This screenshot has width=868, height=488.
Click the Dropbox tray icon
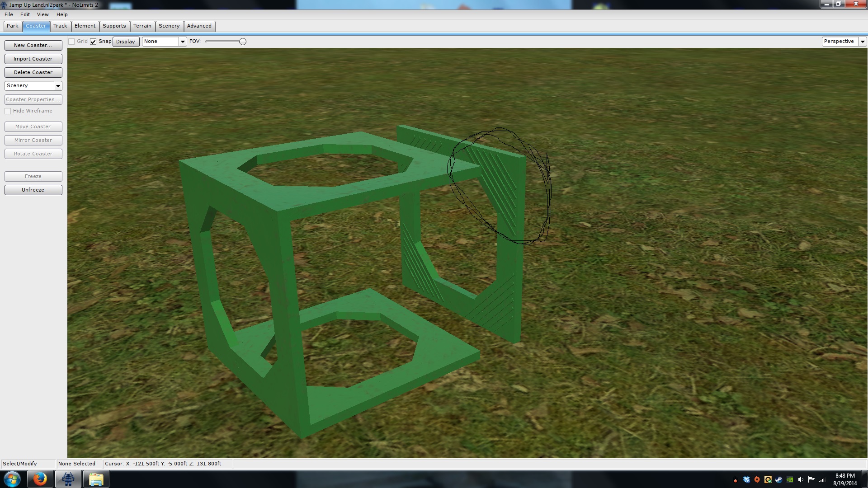pyautogui.click(x=746, y=479)
